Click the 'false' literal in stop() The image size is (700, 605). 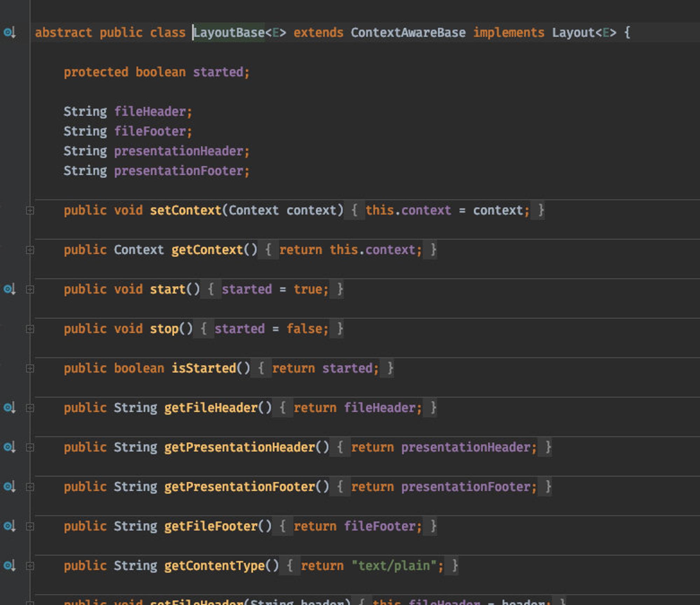tap(304, 329)
